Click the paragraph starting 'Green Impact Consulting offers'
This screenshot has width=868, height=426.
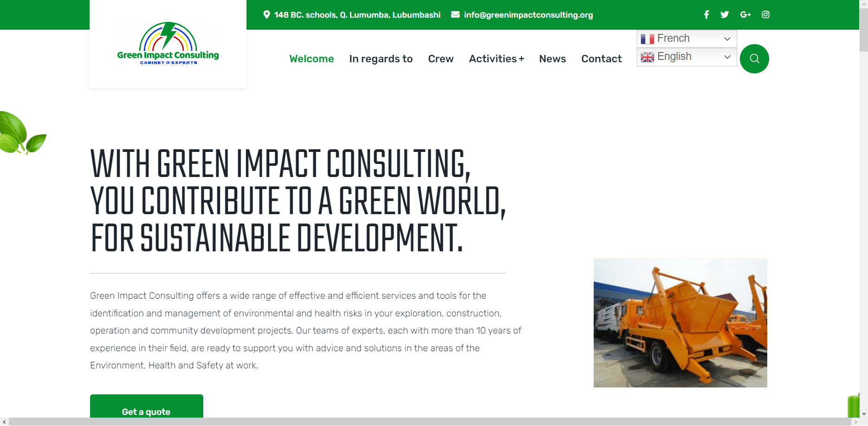305,330
